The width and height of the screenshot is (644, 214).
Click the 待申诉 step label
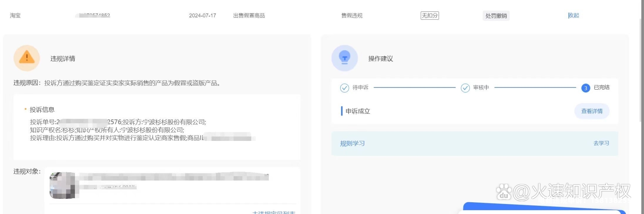[361, 87]
